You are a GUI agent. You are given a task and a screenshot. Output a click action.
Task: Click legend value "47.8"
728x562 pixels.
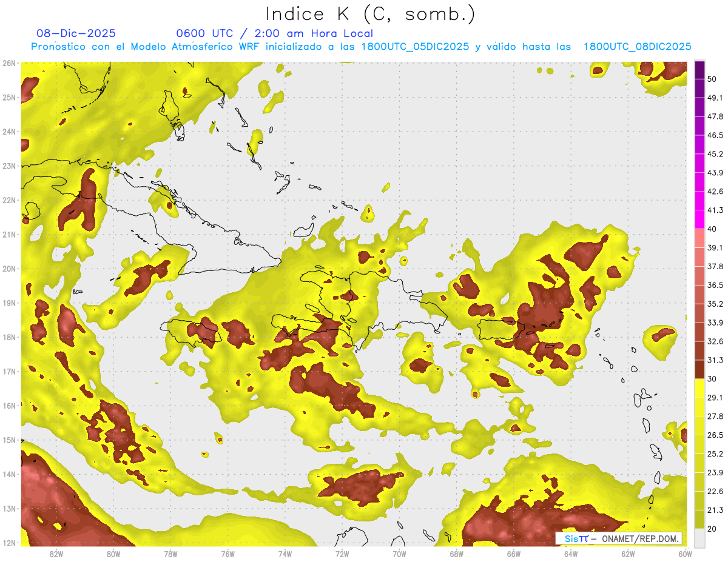pos(715,116)
